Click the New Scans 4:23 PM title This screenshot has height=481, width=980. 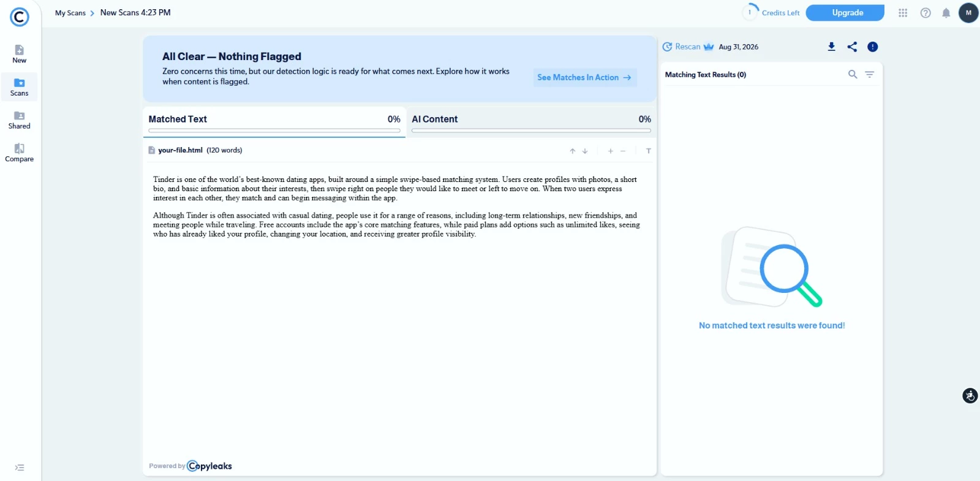[135, 13]
